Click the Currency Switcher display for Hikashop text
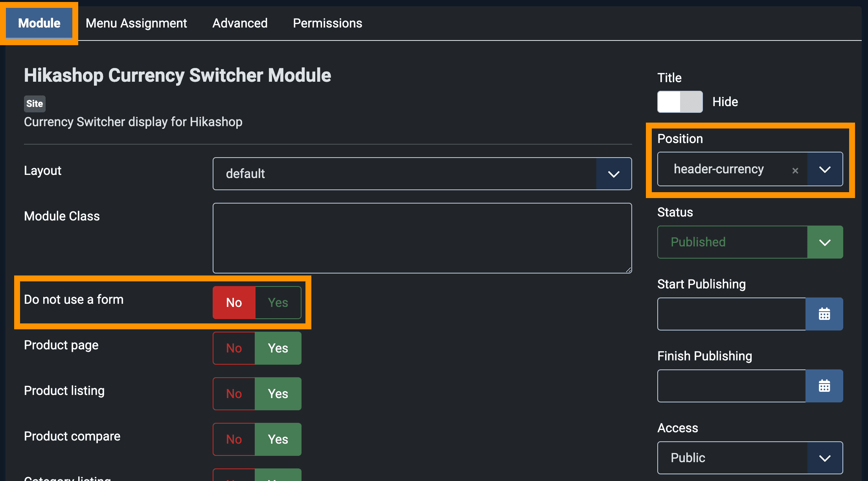This screenshot has width=868, height=481. [133, 122]
